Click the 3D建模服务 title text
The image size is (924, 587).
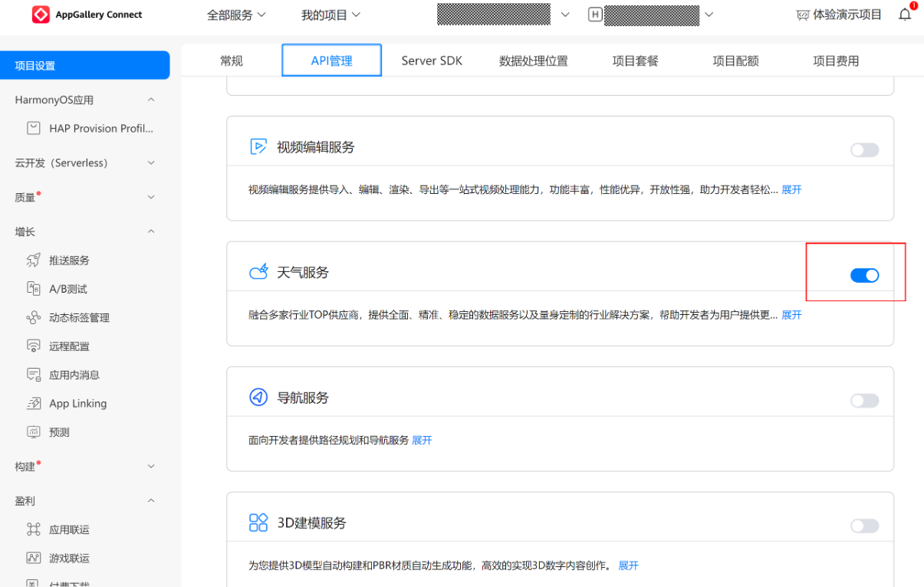[311, 523]
